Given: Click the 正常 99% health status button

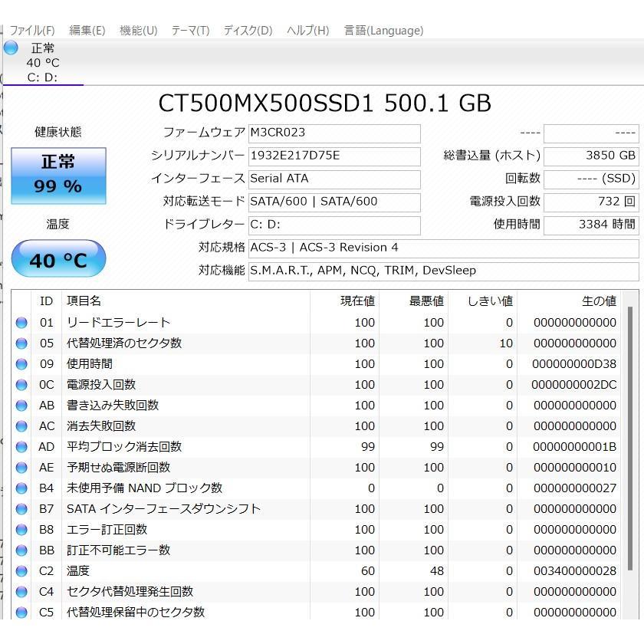Looking at the screenshot, I should (x=58, y=176).
